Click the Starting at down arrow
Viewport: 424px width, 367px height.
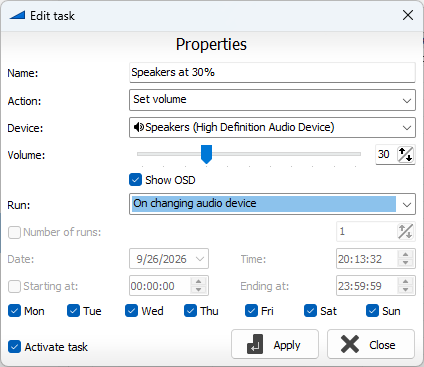click(198, 290)
